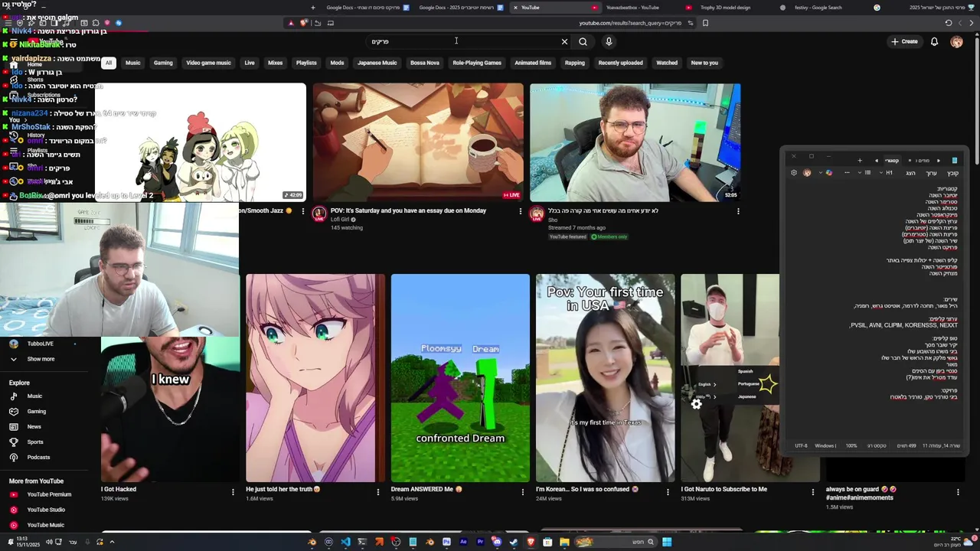Open the ערוך (Edit) menu in Notepad
980x551 pixels.
pyautogui.click(x=931, y=173)
